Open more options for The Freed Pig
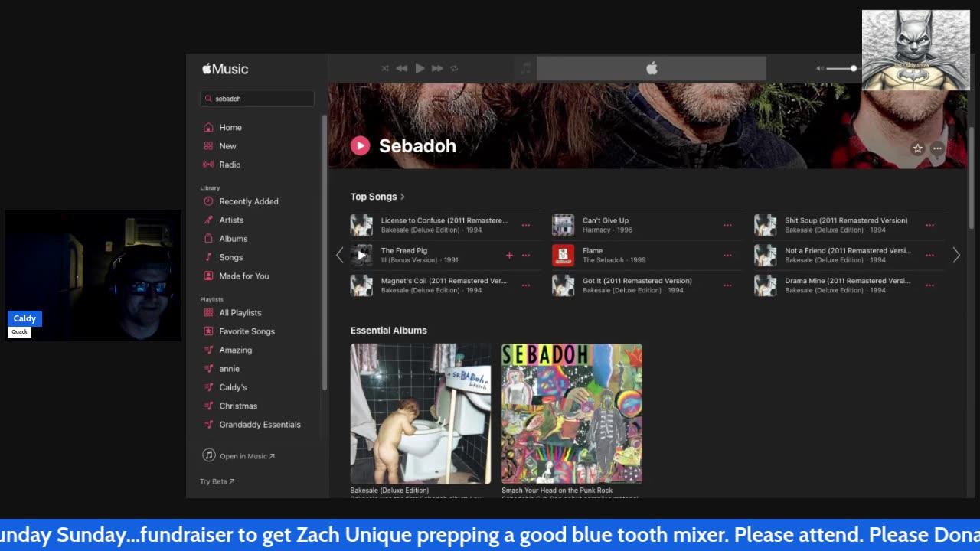980x551 pixels. (x=526, y=256)
